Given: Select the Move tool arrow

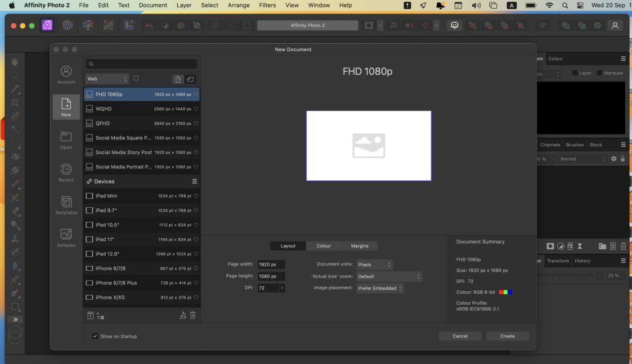Looking at the screenshot, I should [x=15, y=75].
